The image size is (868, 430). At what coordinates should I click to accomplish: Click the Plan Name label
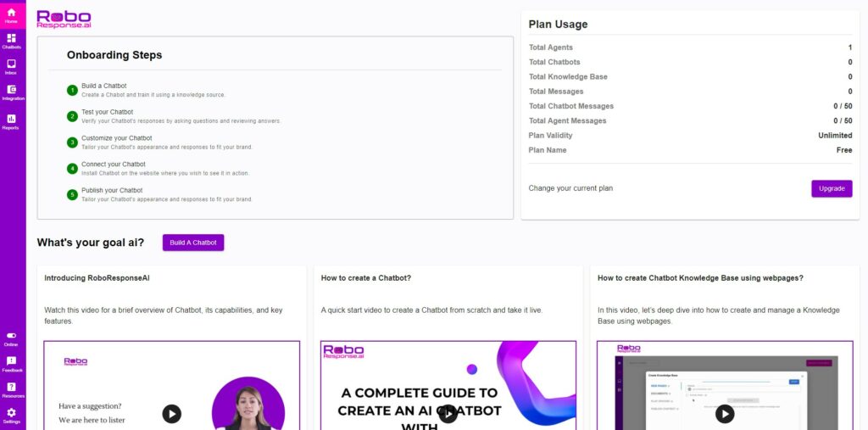click(548, 150)
